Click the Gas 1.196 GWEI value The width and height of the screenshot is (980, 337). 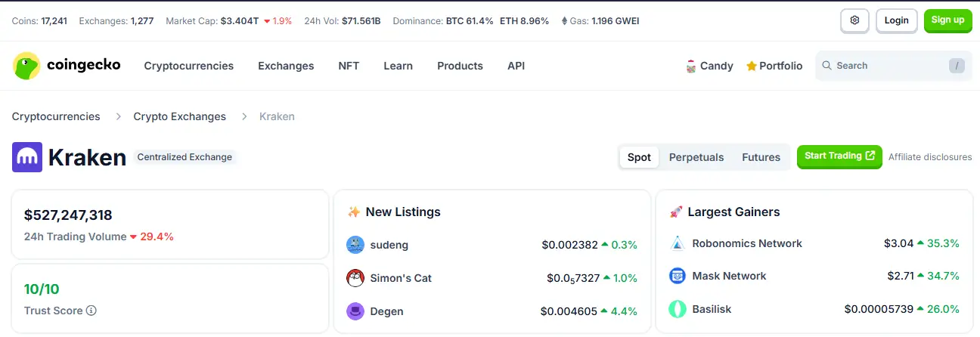pyautogui.click(x=615, y=21)
